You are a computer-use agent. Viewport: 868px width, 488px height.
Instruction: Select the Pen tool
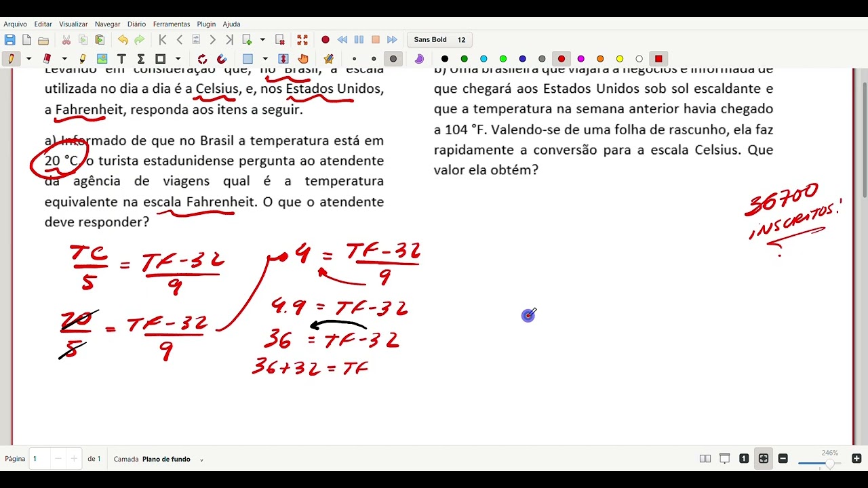[x=10, y=59]
